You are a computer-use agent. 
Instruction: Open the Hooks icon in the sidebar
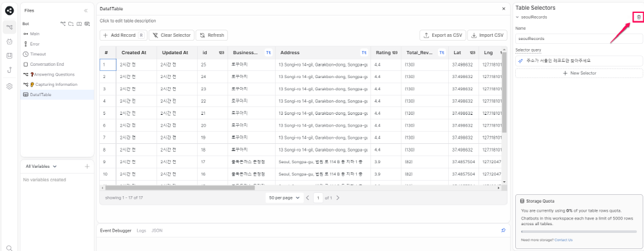[9, 70]
